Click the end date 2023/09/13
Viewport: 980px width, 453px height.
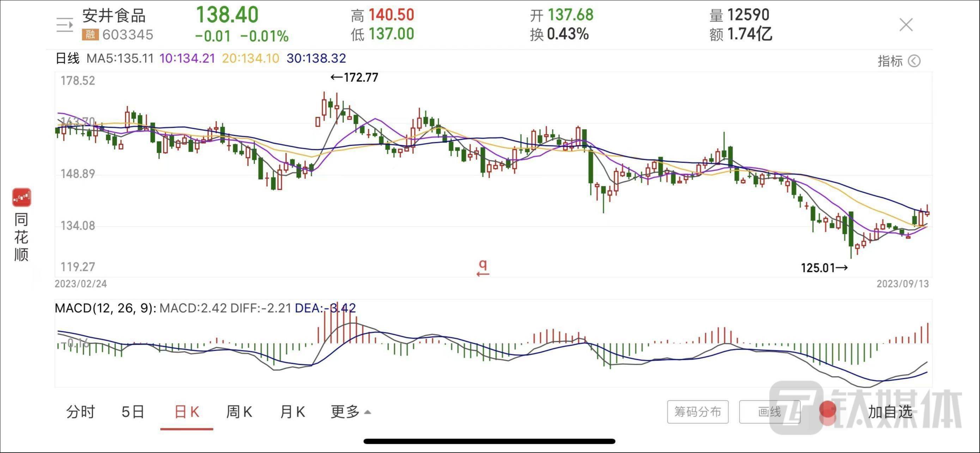coord(902,284)
